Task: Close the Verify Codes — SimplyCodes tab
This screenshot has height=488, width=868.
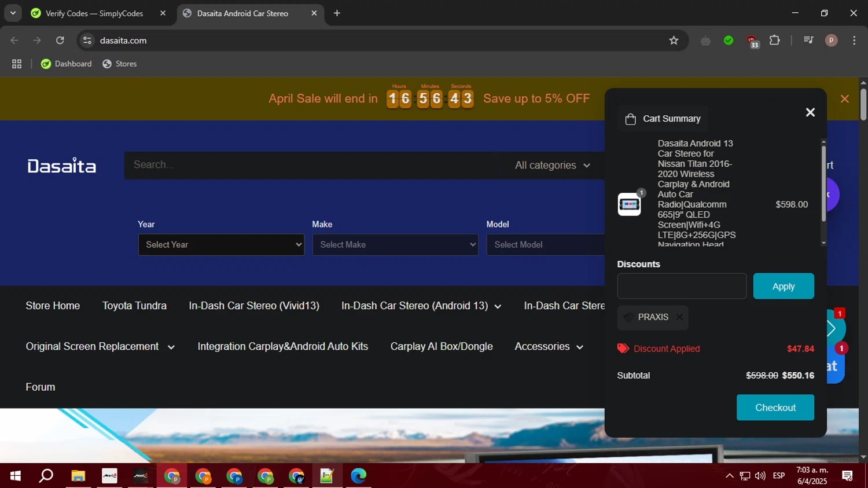Action: (x=163, y=13)
